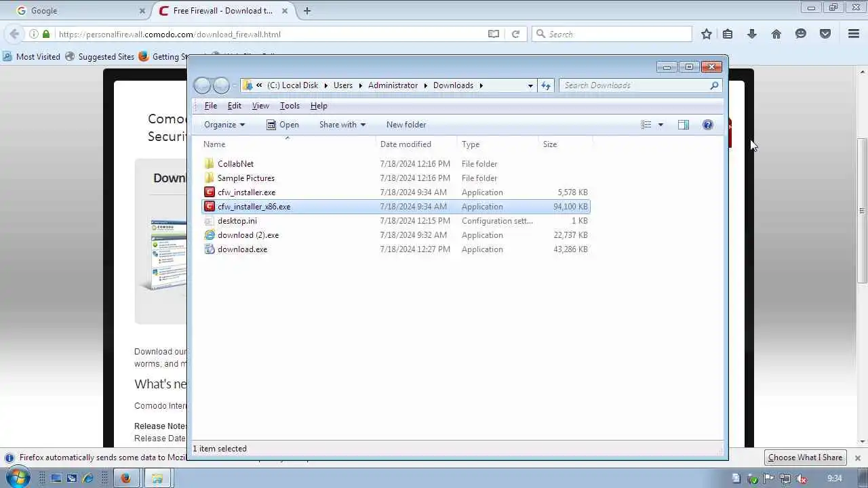Viewport: 868px width, 488px height.
Task: Change your view icon in Explorer
Action: click(x=646, y=125)
